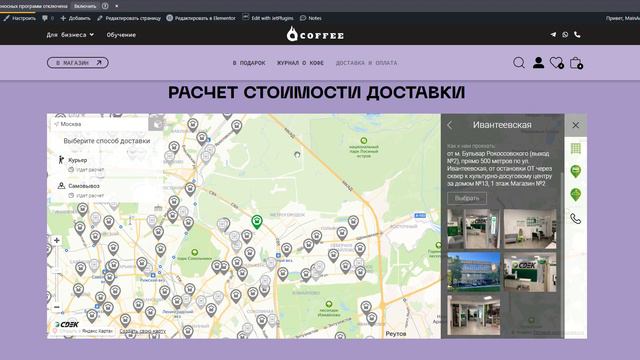
Task: Click the second green diamond pin icon in side strip
Action: (576, 195)
